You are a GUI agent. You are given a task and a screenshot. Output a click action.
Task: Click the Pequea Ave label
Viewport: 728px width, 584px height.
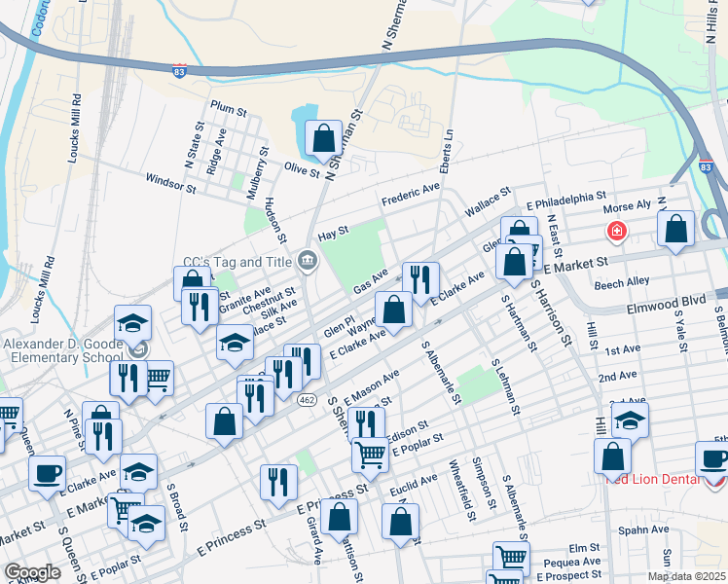[572, 563]
